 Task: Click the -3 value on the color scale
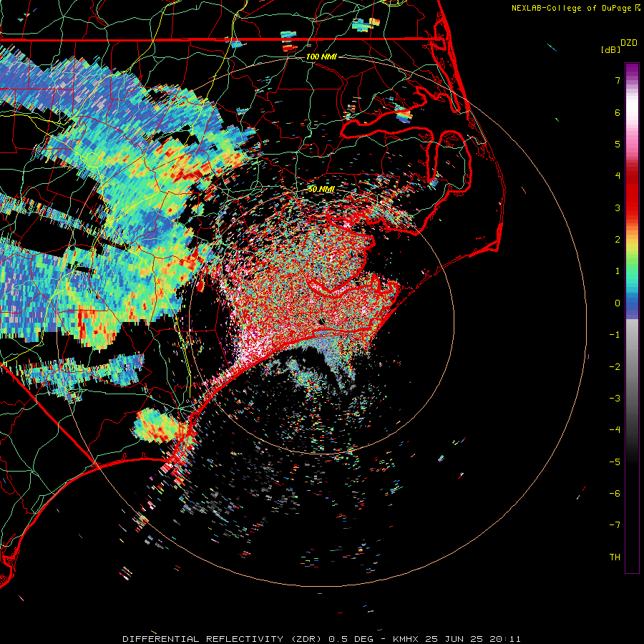tap(615, 398)
